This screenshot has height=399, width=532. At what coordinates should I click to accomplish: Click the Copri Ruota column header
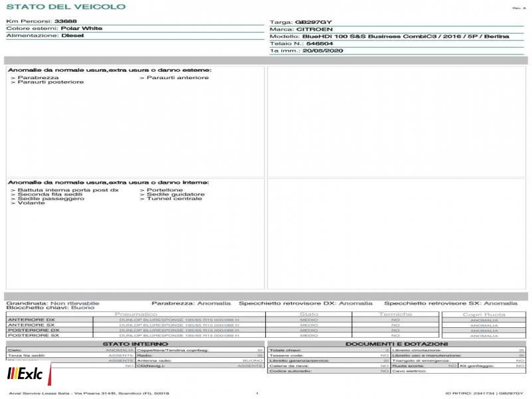pyautogui.click(x=484, y=315)
